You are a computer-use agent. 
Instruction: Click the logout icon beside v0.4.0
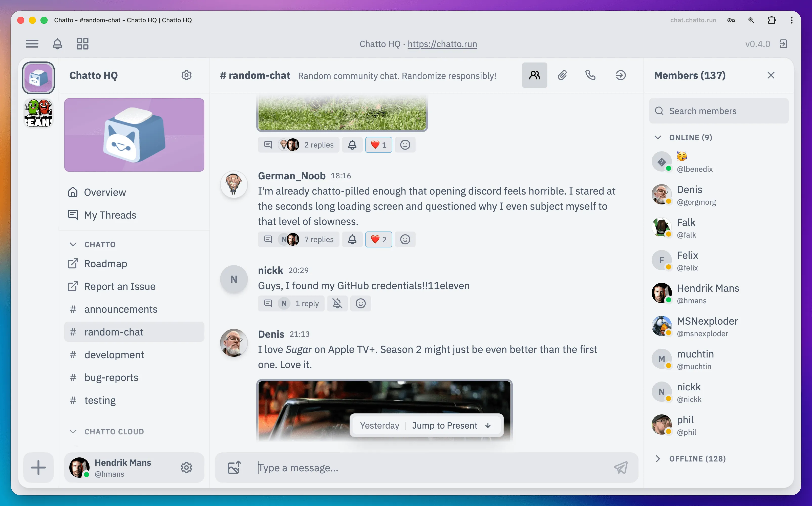(x=783, y=44)
